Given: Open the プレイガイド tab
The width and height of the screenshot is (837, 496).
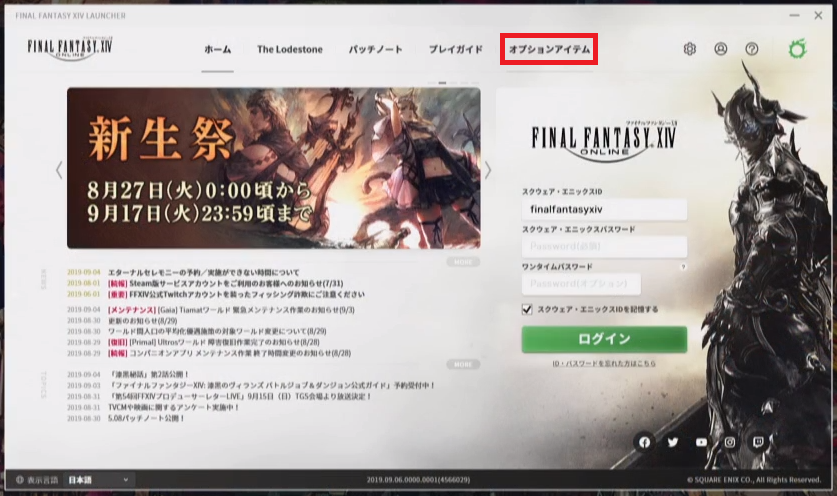Looking at the screenshot, I should pos(456,50).
